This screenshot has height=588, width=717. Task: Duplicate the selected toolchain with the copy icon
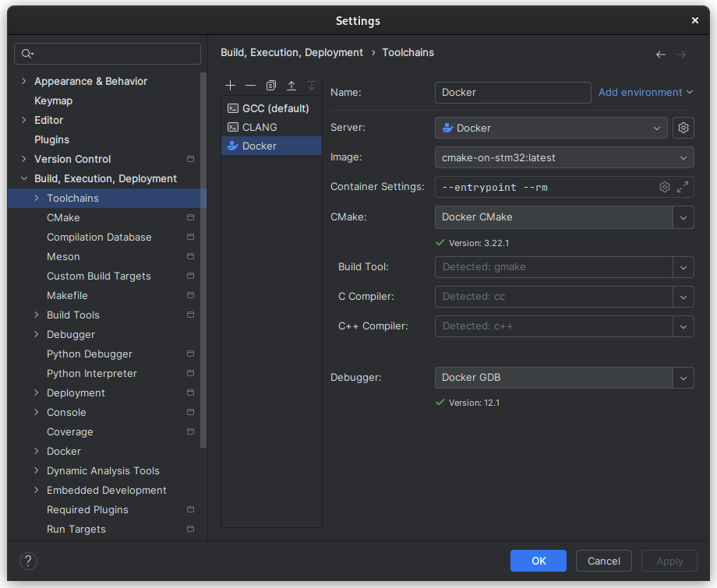270,85
